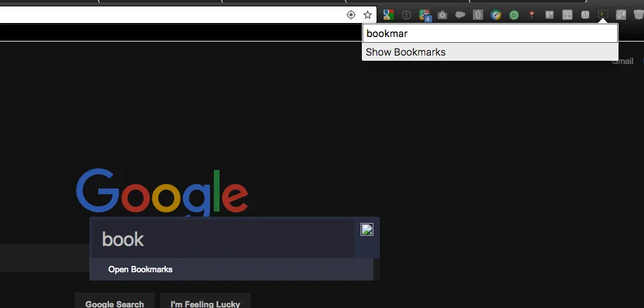
Task: Open the Google colored 'g' extension icon
Action: 389,15
